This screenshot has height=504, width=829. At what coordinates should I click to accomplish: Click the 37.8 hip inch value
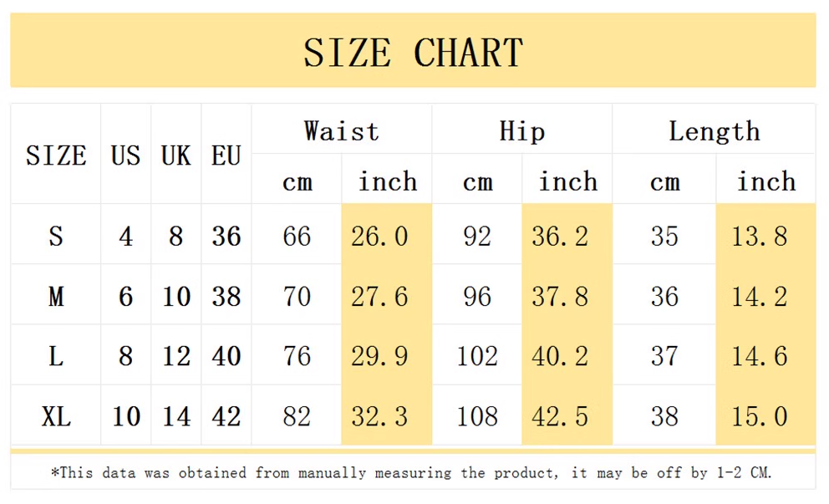560,297
